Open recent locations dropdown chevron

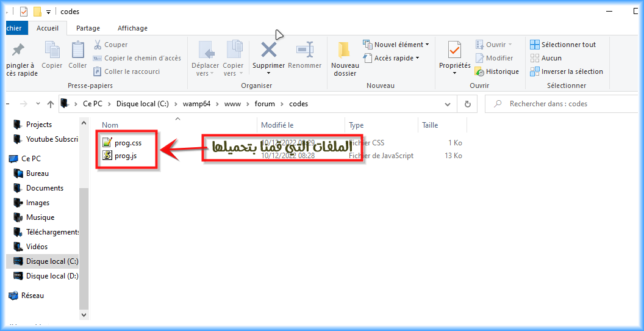(38, 104)
